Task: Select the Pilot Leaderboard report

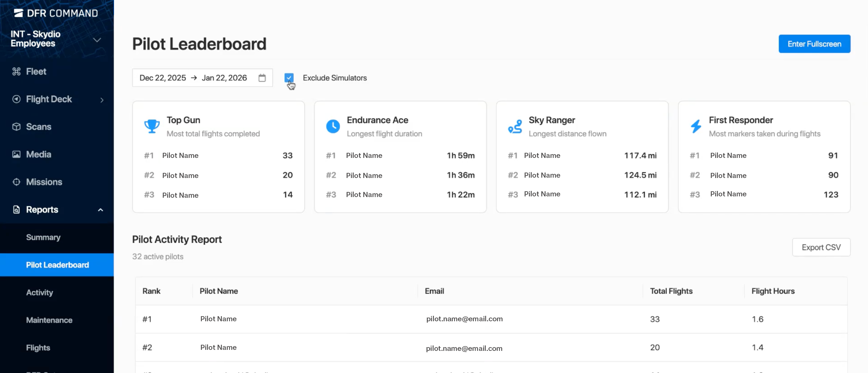Action: tap(57, 265)
